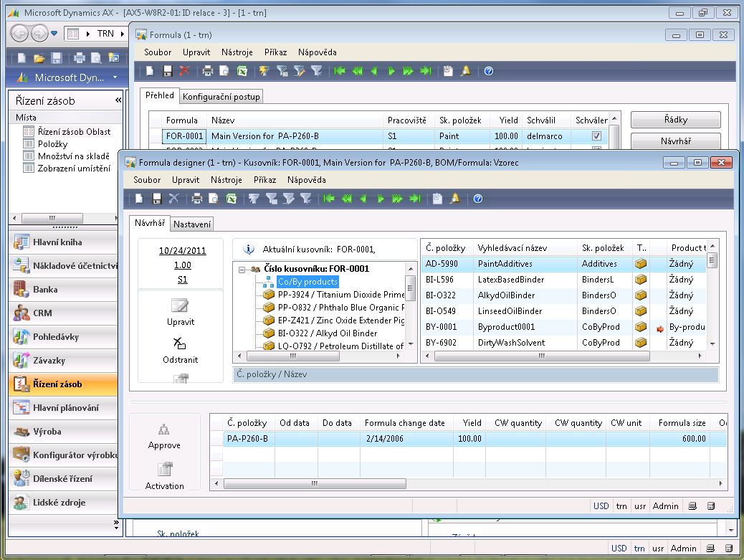Open Množství na skladě in Místa list
The width and height of the screenshot is (744, 560).
[74, 156]
